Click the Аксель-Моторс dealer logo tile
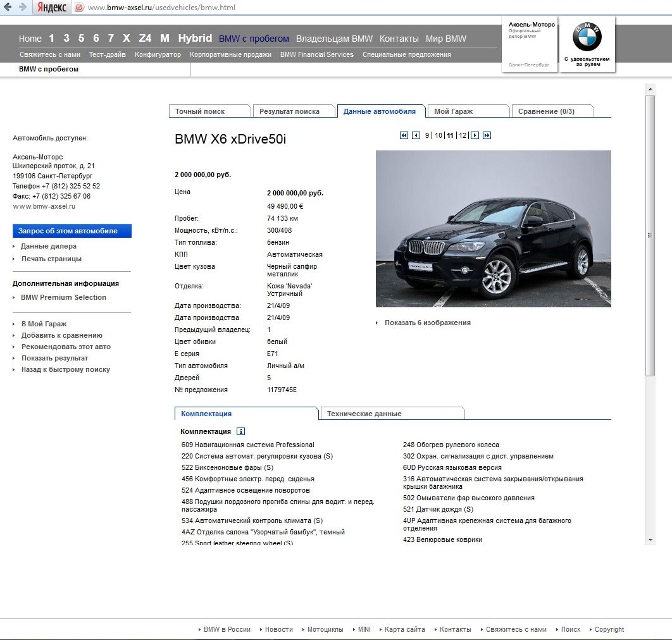This screenshot has width=672, height=640. coord(530,44)
